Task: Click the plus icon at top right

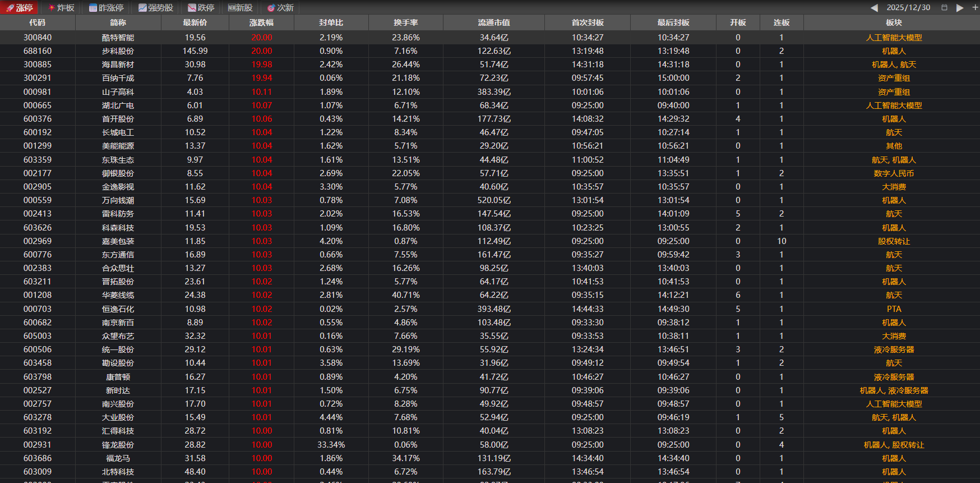Action: tap(975, 8)
